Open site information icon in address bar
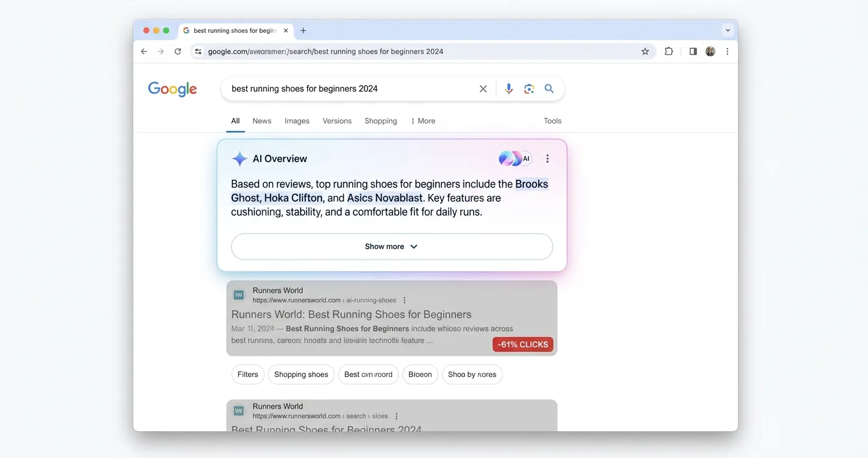The height and width of the screenshot is (458, 868). coord(197,52)
